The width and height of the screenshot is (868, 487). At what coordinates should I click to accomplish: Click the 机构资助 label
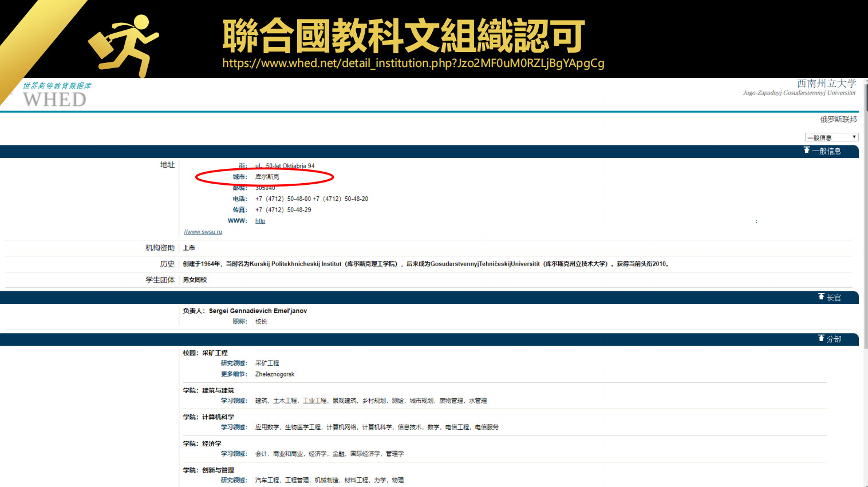[160, 248]
